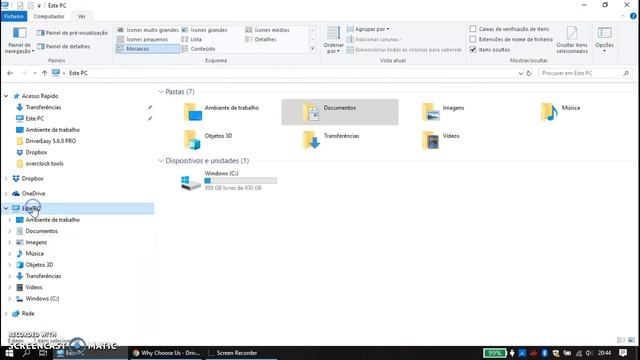
Task: Open the notification center icon
Action: 623,353
